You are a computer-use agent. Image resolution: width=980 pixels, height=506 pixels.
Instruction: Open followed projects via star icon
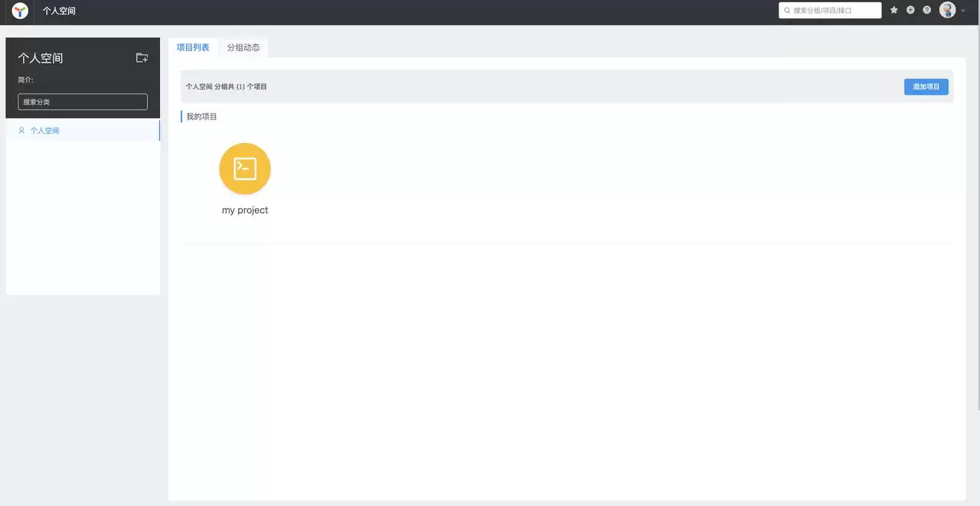pos(893,10)
